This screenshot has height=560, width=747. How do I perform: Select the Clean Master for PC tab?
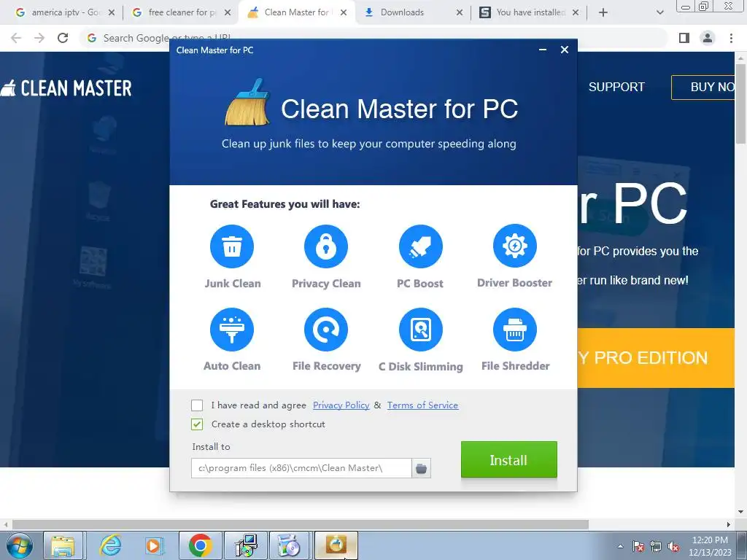point(298,12)
